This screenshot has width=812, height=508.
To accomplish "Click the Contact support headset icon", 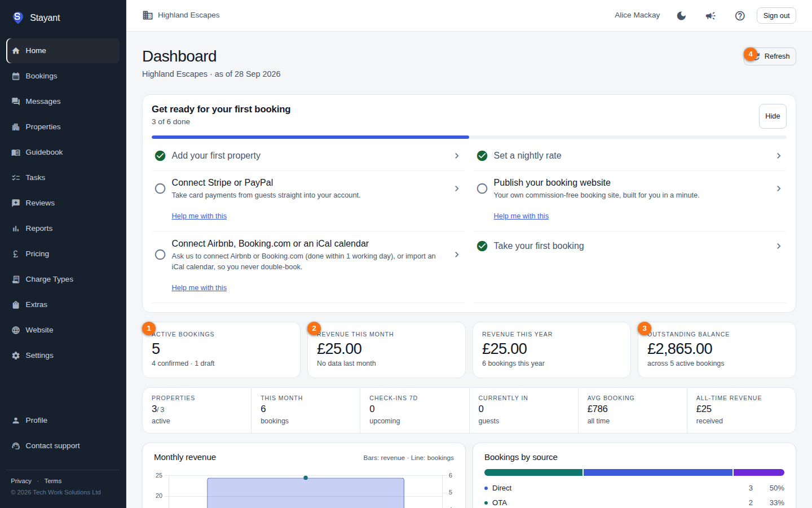I will (16, 446).
